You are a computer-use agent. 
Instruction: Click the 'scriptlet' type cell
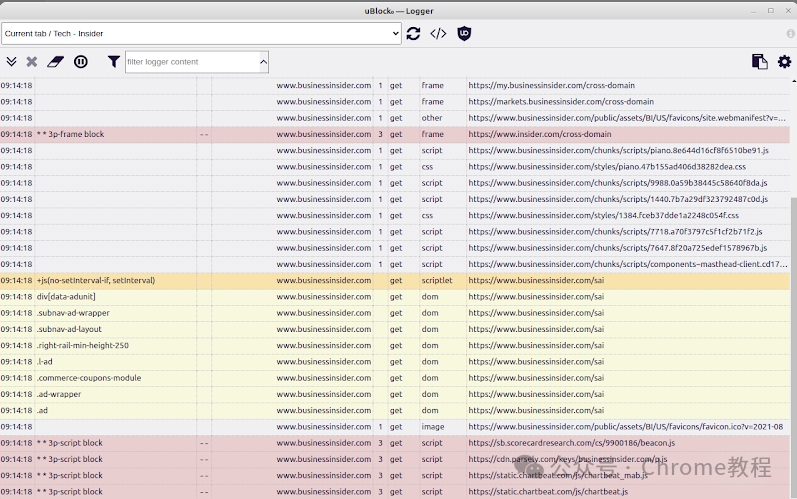coord(437,280)
